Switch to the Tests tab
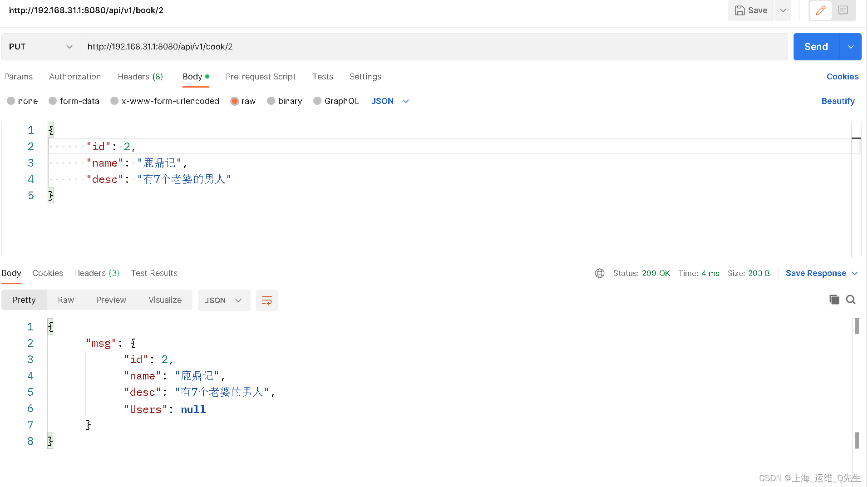868x487 pixels. tap(323, 77)
